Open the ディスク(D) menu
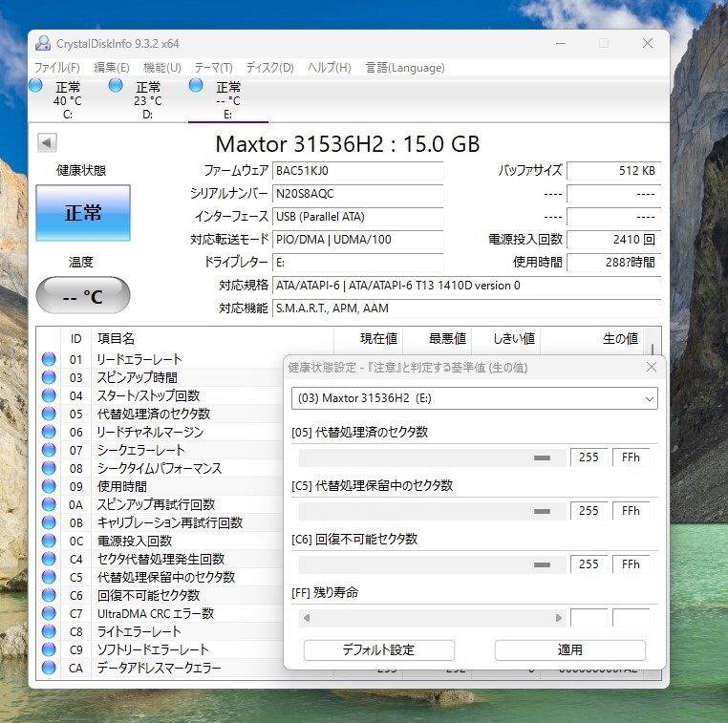 (269, 68)
